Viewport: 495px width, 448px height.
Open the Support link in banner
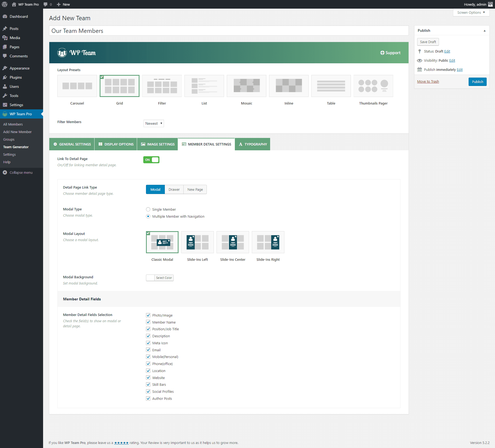[x=390, y=53]
